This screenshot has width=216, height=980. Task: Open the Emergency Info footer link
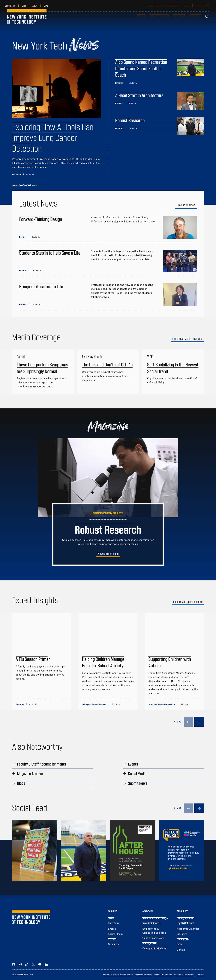[186, 918]
